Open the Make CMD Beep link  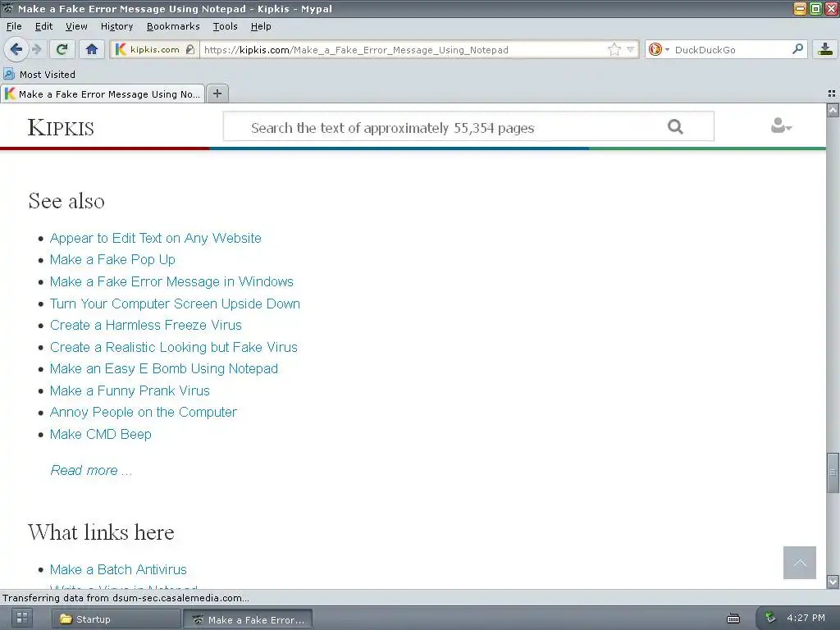(x=101, y=434)
